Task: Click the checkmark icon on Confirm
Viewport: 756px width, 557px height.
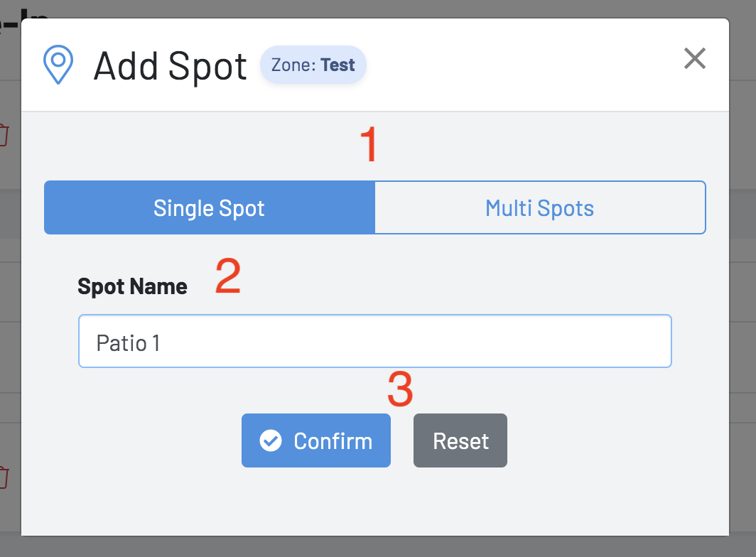Action: pyautogui.click(x=270, y=440)
